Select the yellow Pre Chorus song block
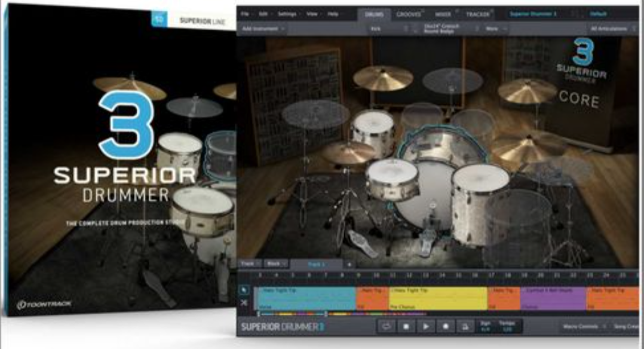This screenshot has width=644, height=349. click(438, 298)
